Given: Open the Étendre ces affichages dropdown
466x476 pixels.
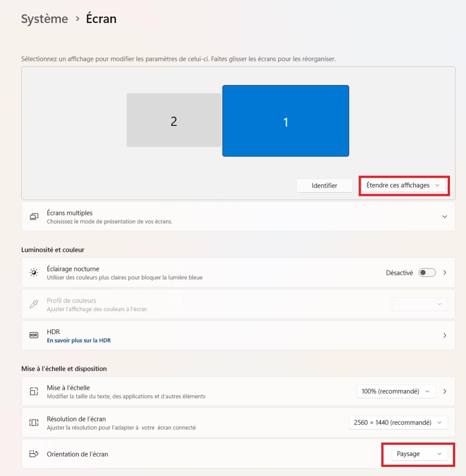Looking at the screenshot, I should (403, 185).
